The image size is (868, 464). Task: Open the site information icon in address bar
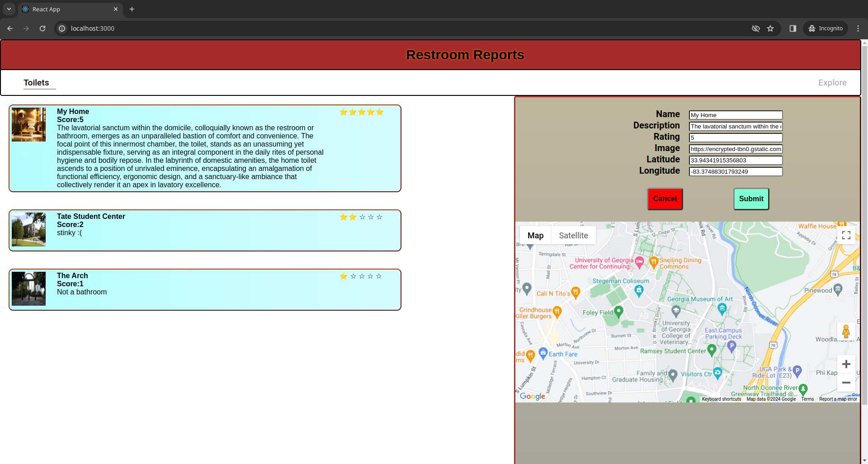pyautogui.click(x=61, y=28)
